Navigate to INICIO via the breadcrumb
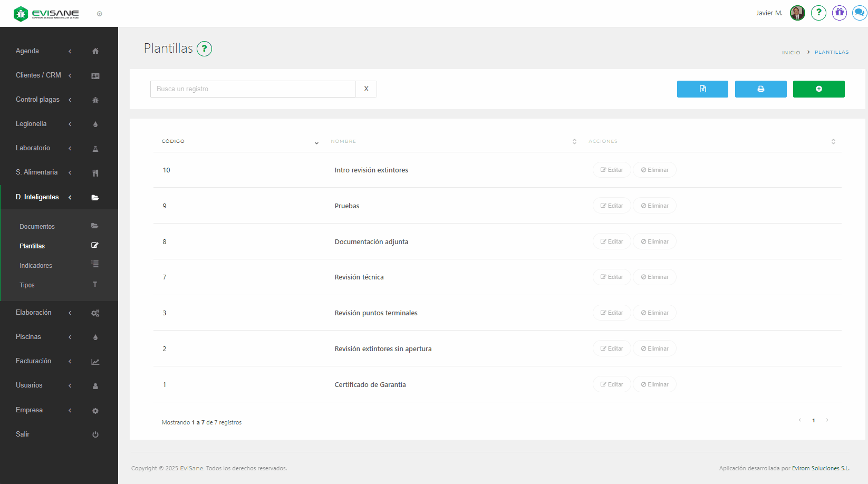This screenshot has width=868, height=484. (x=791, y=52)
